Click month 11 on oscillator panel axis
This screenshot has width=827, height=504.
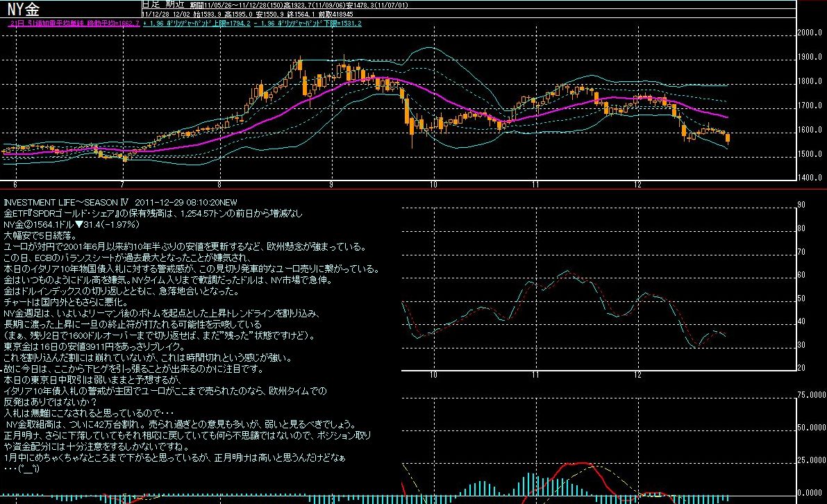536,376
